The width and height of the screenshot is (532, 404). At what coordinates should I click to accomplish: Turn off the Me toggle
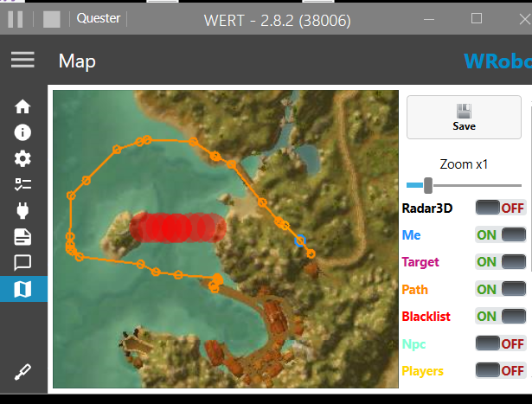click(501, 234)
